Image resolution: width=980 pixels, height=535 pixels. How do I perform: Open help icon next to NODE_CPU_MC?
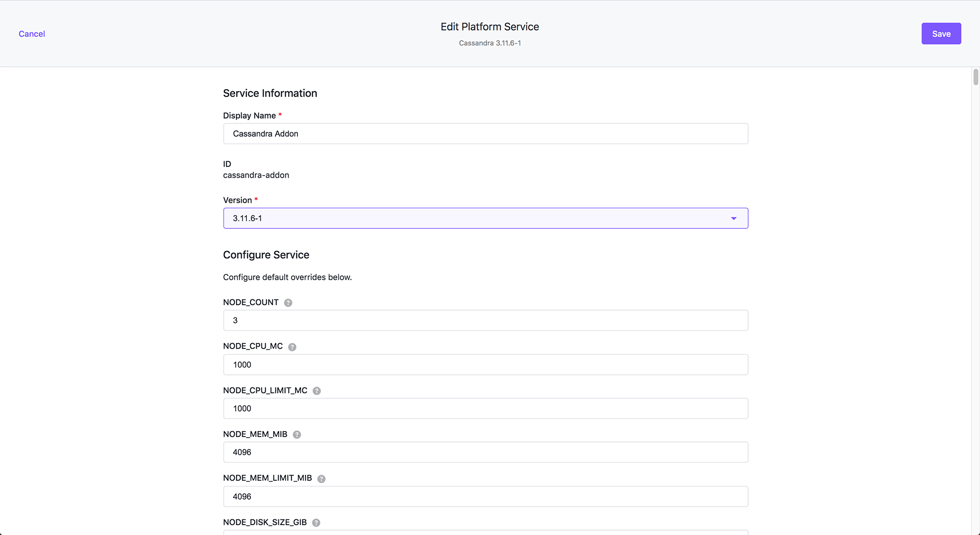292,347
